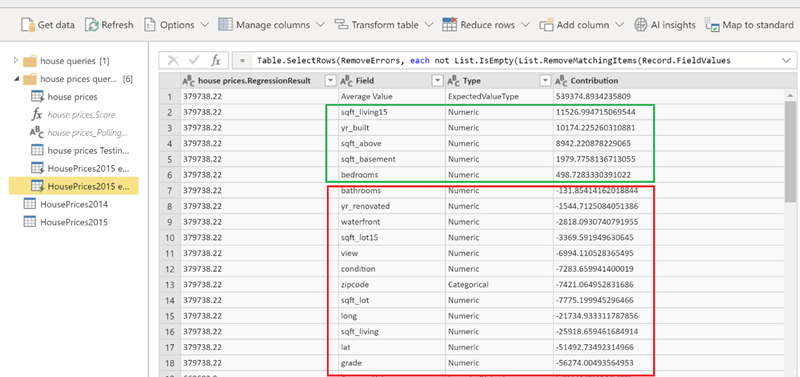Click the Refresh icon
Viewport: 800px width, 377px height.
click(x=91, y=24)
